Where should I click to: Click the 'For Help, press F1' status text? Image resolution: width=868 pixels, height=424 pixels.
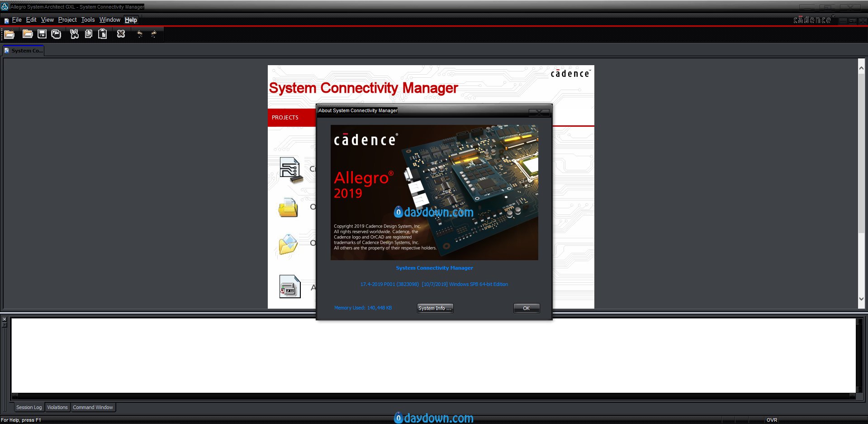(x=21, y=420)
